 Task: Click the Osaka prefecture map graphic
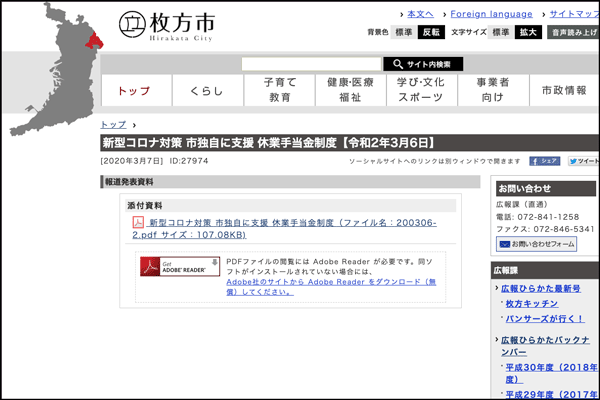(x=56, y=69)
